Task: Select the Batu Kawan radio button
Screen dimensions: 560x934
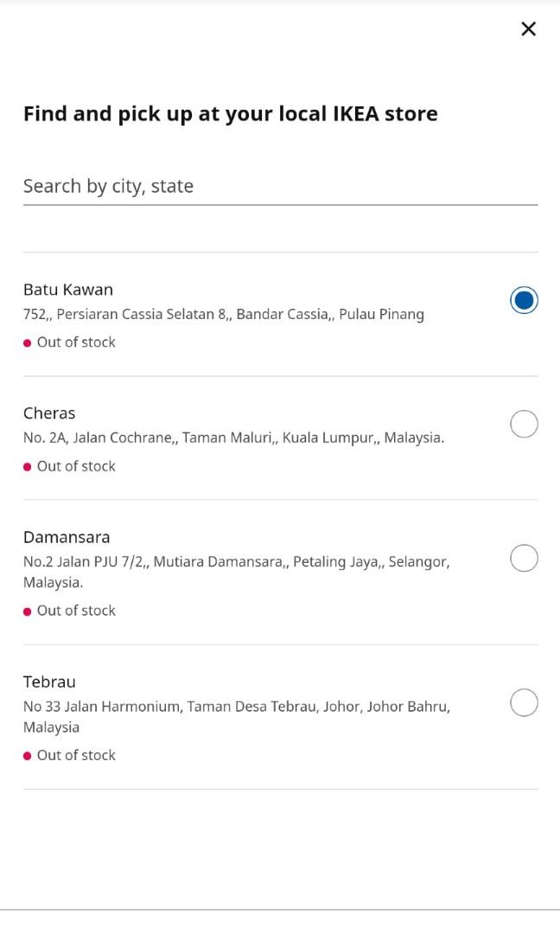Action: point(524,300)
